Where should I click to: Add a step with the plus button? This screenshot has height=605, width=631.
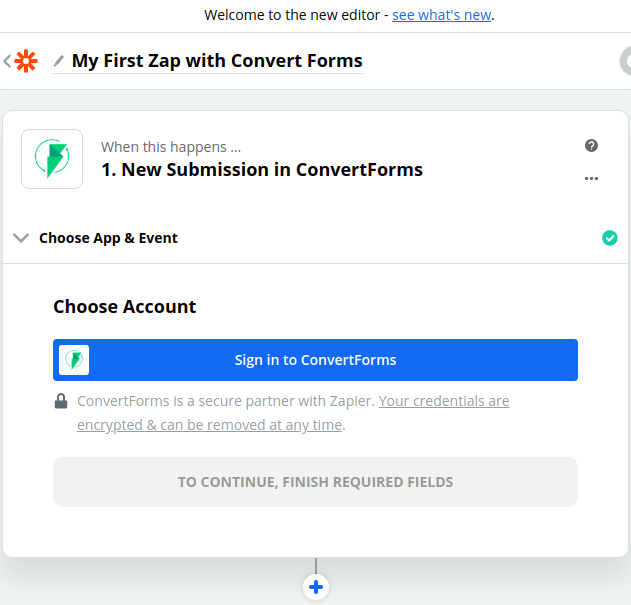[x=316, y=587]
